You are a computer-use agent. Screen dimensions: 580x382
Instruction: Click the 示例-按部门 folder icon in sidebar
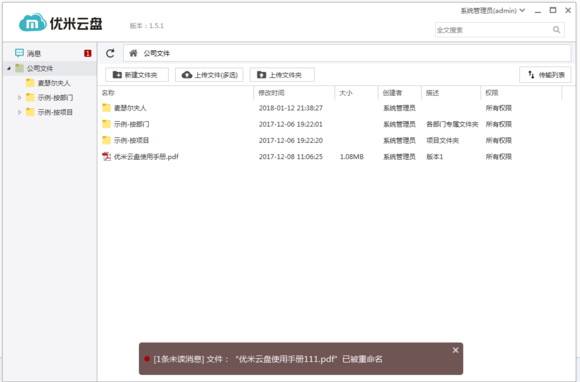pyautogui.click(x=30, y=97)
